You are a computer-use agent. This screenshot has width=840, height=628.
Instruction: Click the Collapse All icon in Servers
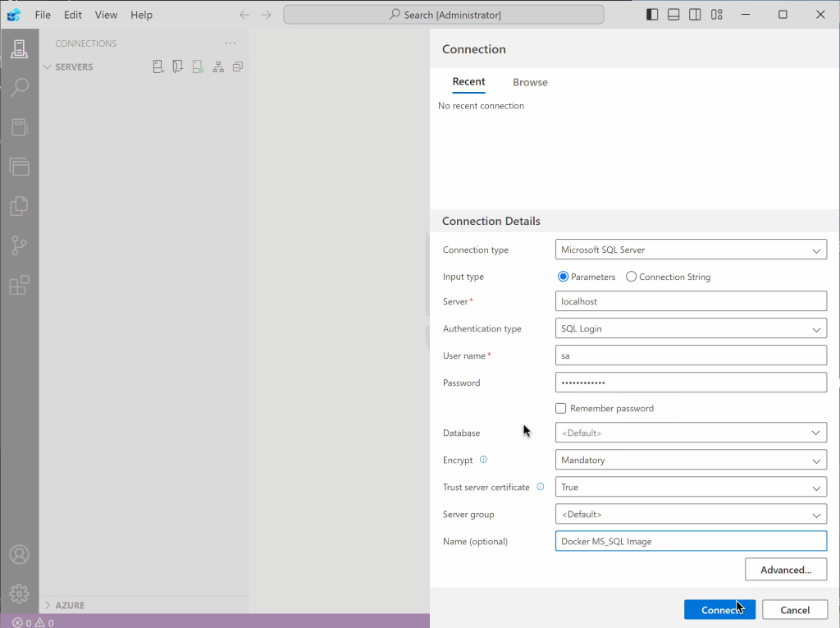238,66
